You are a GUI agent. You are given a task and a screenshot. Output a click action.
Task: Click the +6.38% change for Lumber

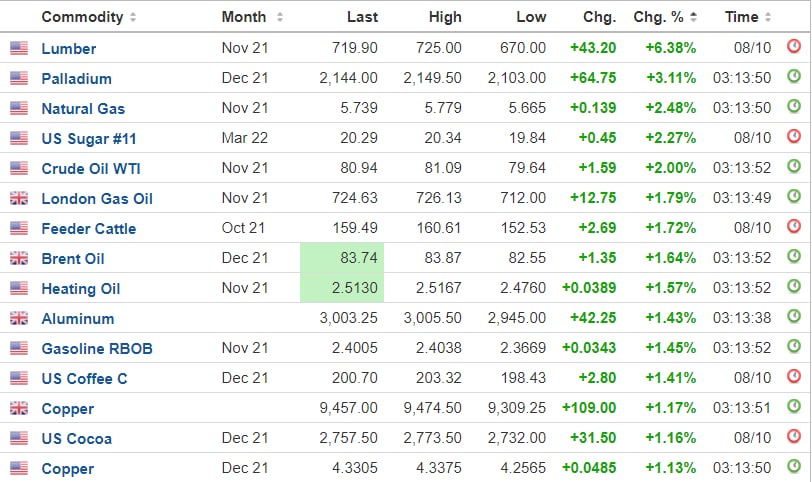point(670,48)
